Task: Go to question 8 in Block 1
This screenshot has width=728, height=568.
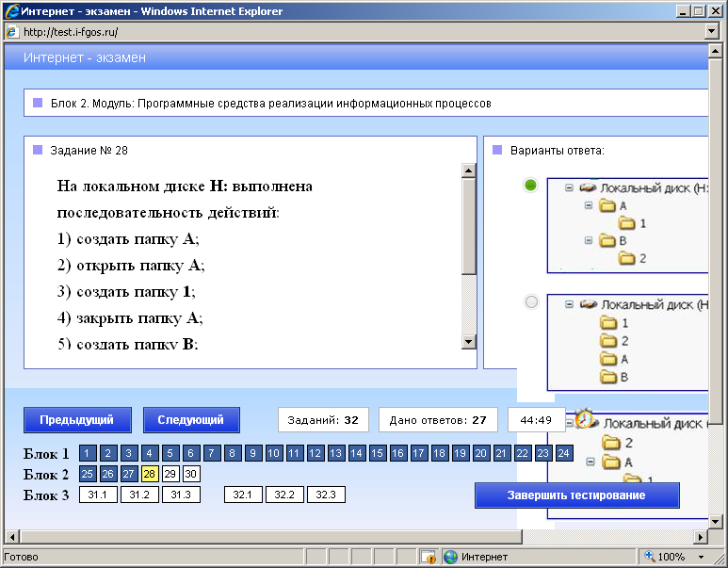Action: pos(232,453)
